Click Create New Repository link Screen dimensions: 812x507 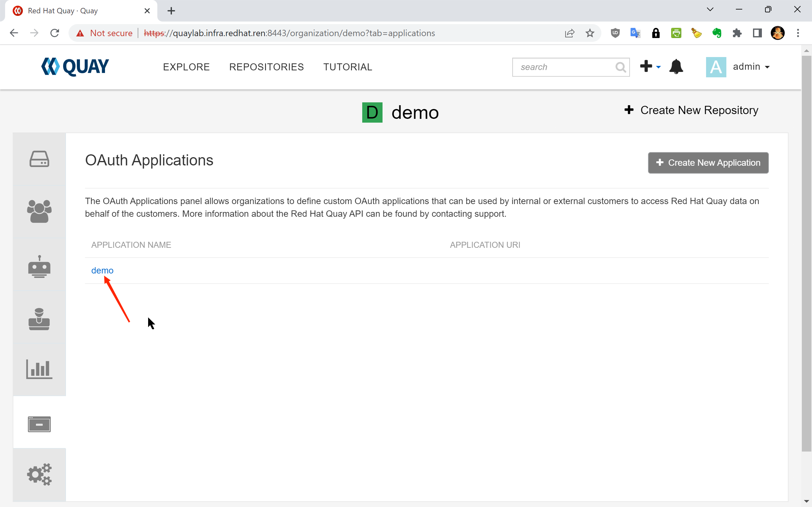[x=691, y=110]
